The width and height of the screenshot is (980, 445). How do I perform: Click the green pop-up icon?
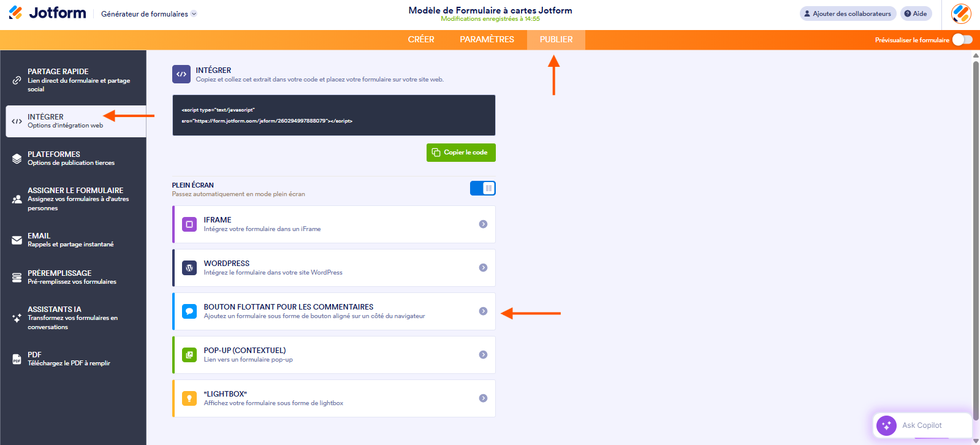pyautogui.click(x=189, y=355)
